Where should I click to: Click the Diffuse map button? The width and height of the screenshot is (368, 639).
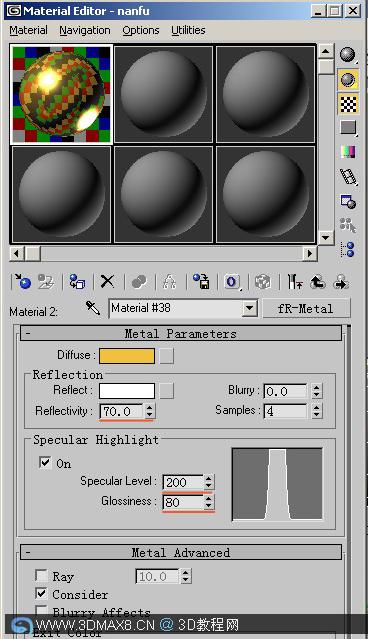click(166, 356)
